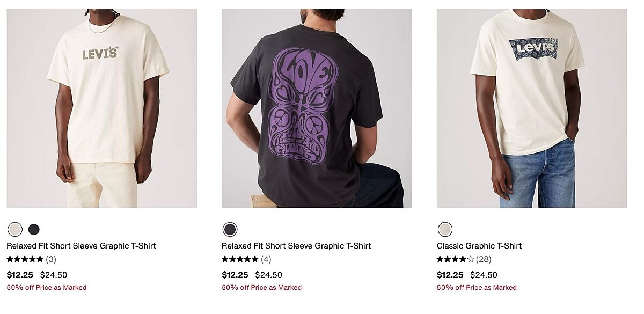The image size is (644, 314).
Task: Click the middle product's Relaxed Fit T-Shirt title
Action: pyautogui.click(x=296, y=246)
